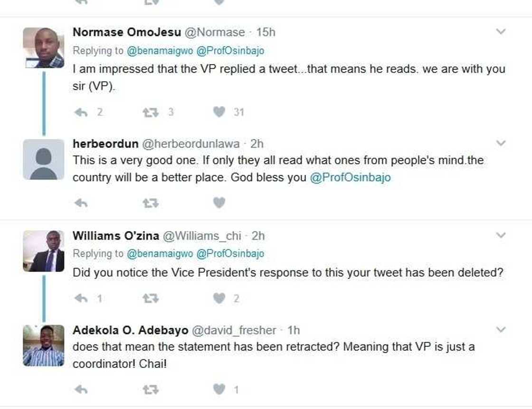Retweet Normase OmoJesu's tweet

(151, 112)
